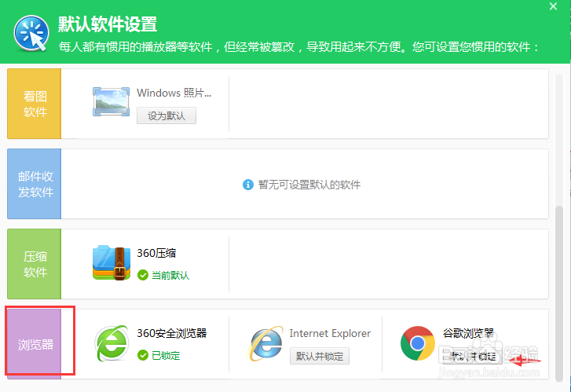Click the 已锁定 status text
Image resolution: width=571 pixels, height=392 pixels.
[166, 355]
